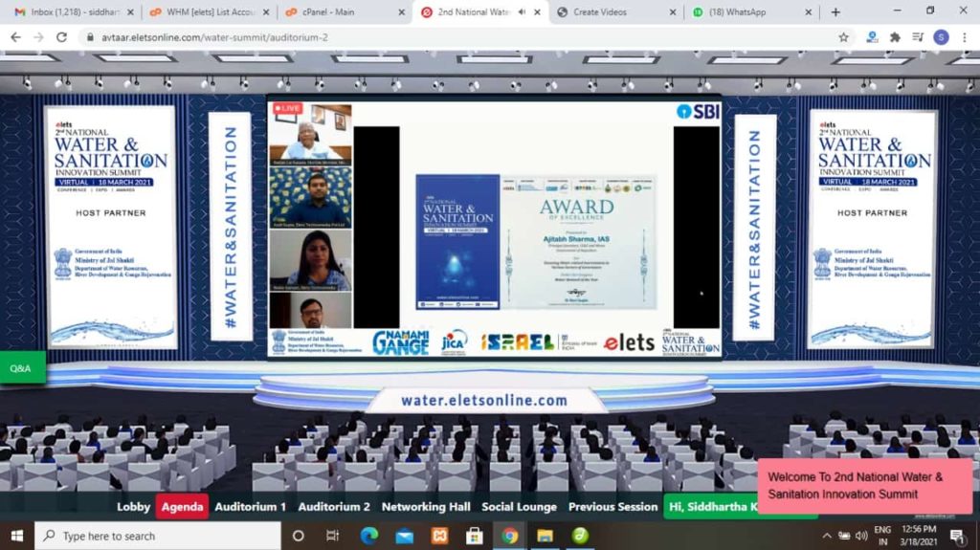Open the Mail app on taskbar
The image size is (980, 550).
click(x=405, y=536)
